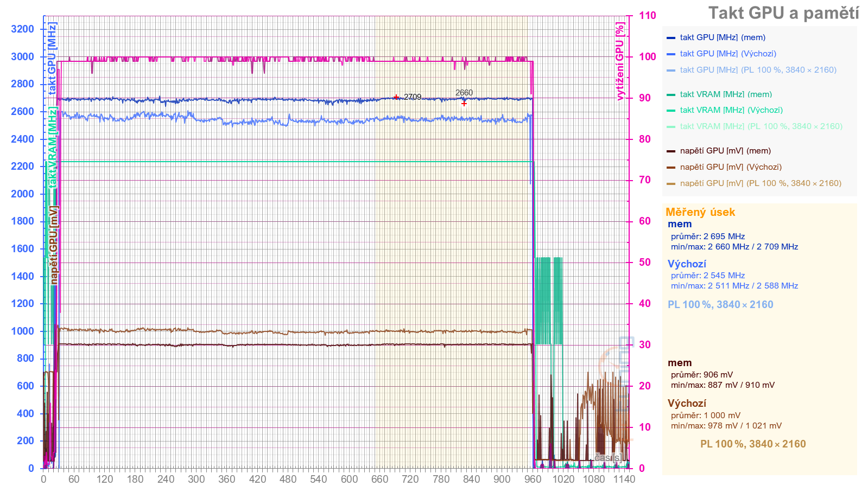Click 'průměr: 1 000 mV' value
This screenshot has width=868, height=486.
coord(706,415)
